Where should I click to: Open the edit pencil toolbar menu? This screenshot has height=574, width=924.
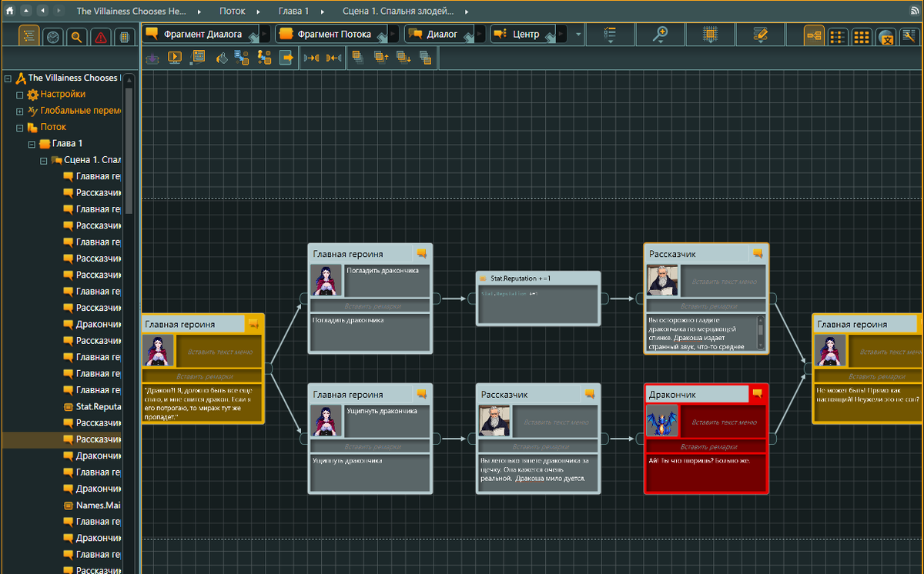pyautogui.click(x=760, y=35)
